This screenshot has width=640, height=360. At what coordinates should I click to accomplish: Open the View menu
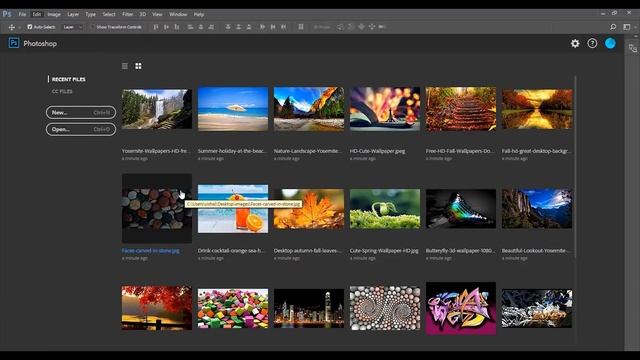click(157, 14)
